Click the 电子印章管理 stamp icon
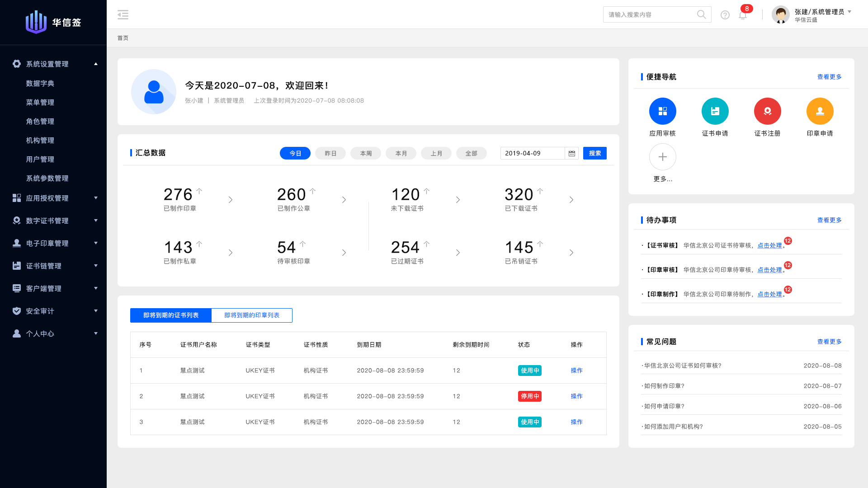 pyautogui.click(x=17, y=243)
